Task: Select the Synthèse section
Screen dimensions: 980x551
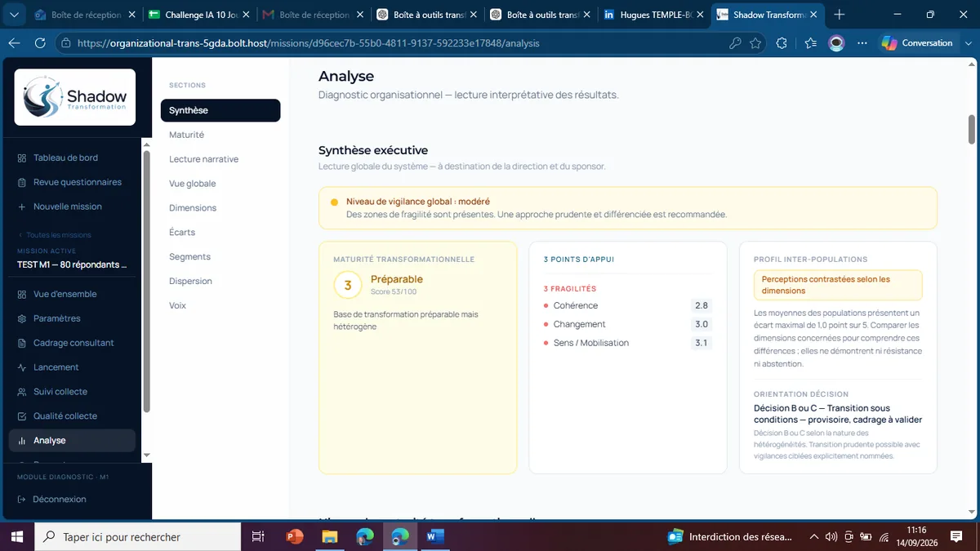Action: click(x=220, y=110)
